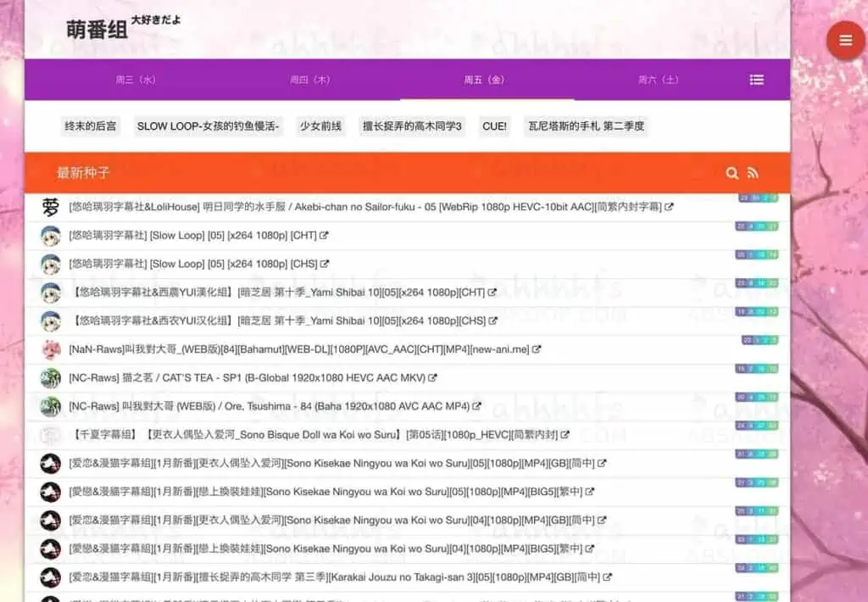The height and width of the screenshot is (602, 868).
Task: Click the CUE! anime filter
Action: coord(494,125)
